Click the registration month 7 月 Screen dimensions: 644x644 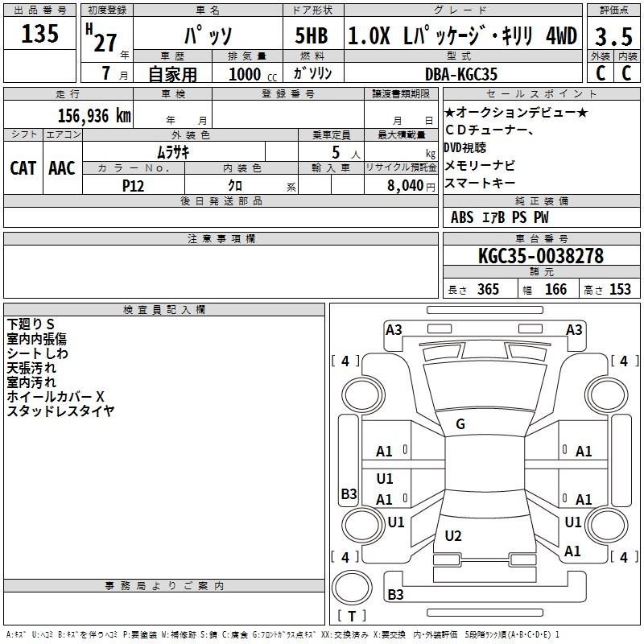point(114,73)
